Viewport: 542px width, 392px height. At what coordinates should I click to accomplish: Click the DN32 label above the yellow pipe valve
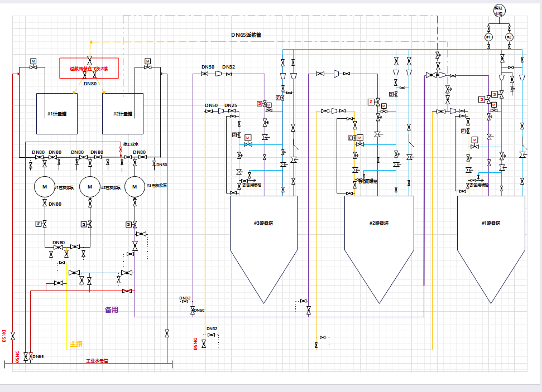click(212, 329)
